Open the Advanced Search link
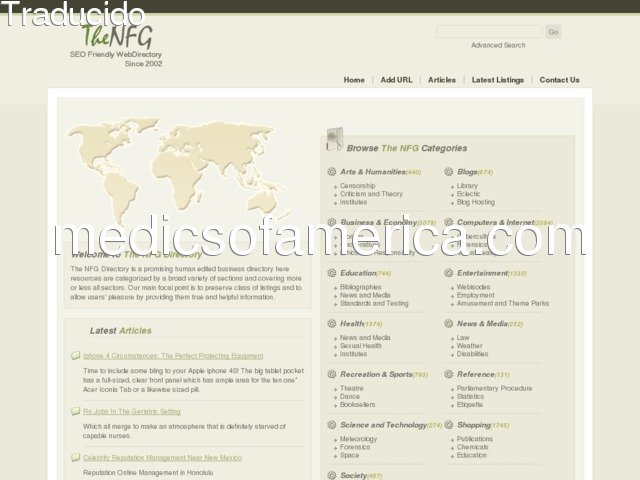640x480 pixels. pyautogui.click(x=498, y=45)
